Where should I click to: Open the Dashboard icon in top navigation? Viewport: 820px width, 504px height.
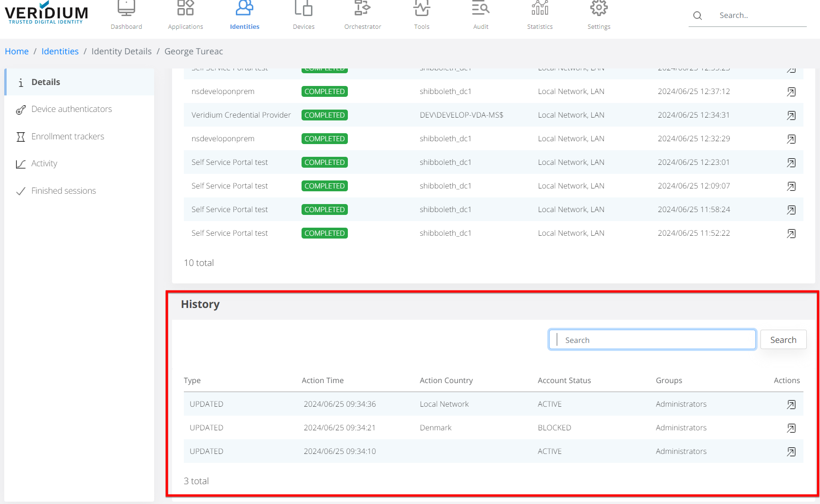(126, 9)
